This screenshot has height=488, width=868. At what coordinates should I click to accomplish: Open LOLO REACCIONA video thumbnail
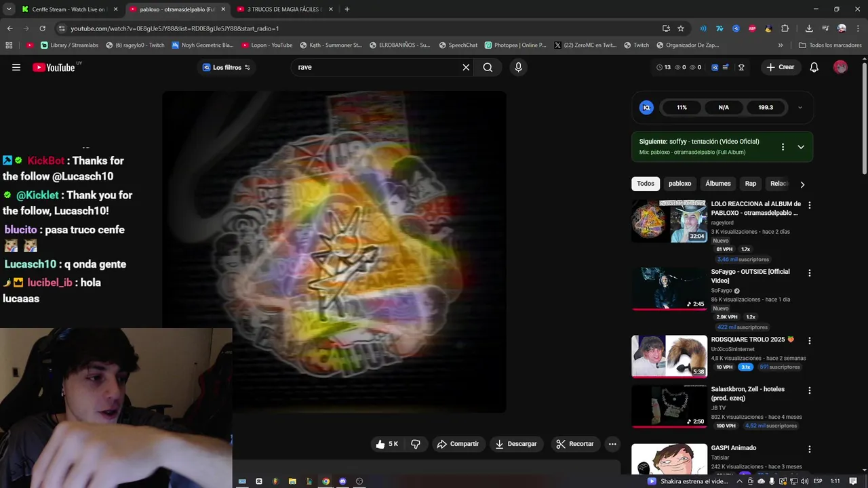pos(669,221)
